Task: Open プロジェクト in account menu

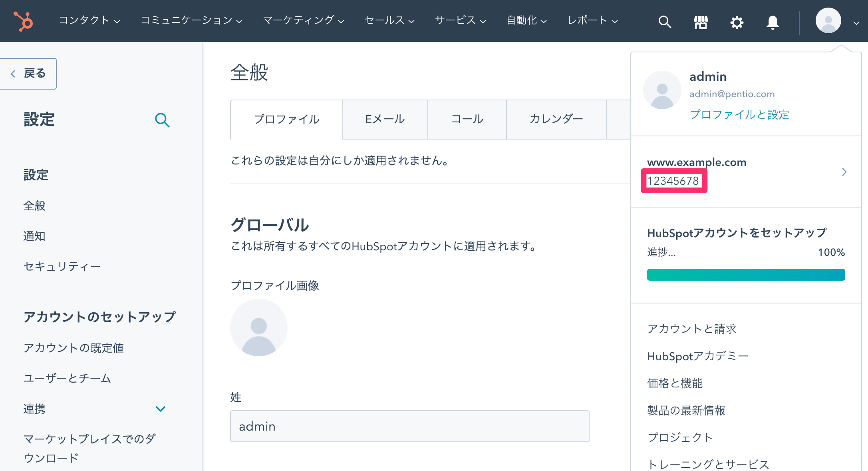Action: tap(680, 437)
